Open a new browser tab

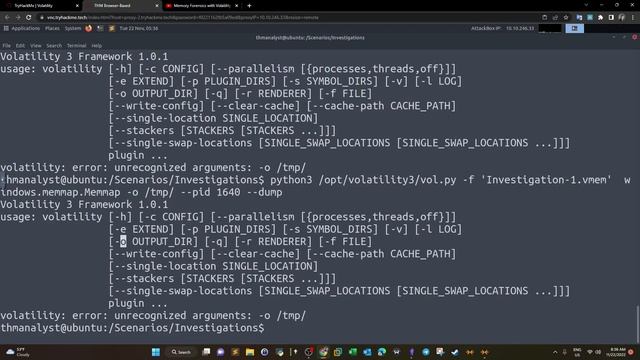[x=249, y=6]
